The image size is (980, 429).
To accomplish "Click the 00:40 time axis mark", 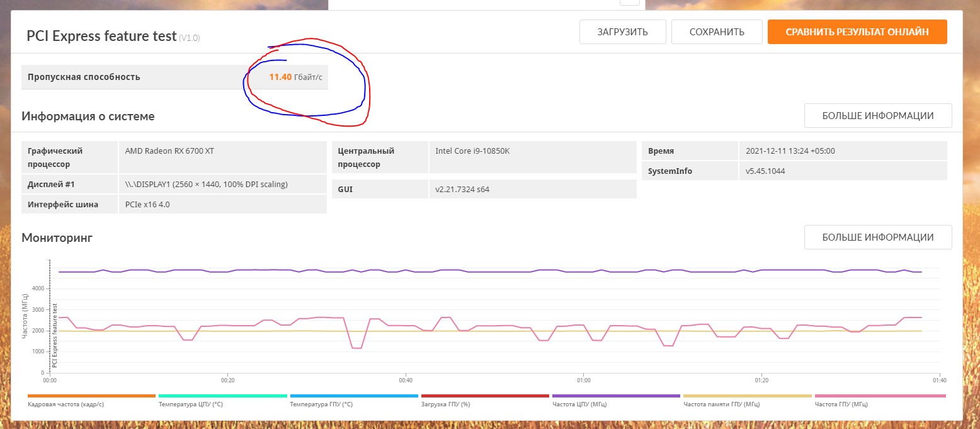I will coord(406,380).
